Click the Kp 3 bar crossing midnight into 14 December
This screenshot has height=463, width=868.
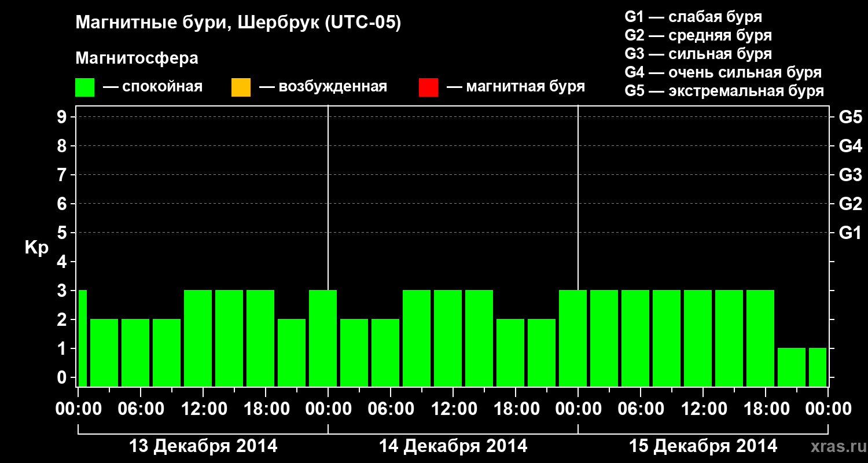[323, 338]
